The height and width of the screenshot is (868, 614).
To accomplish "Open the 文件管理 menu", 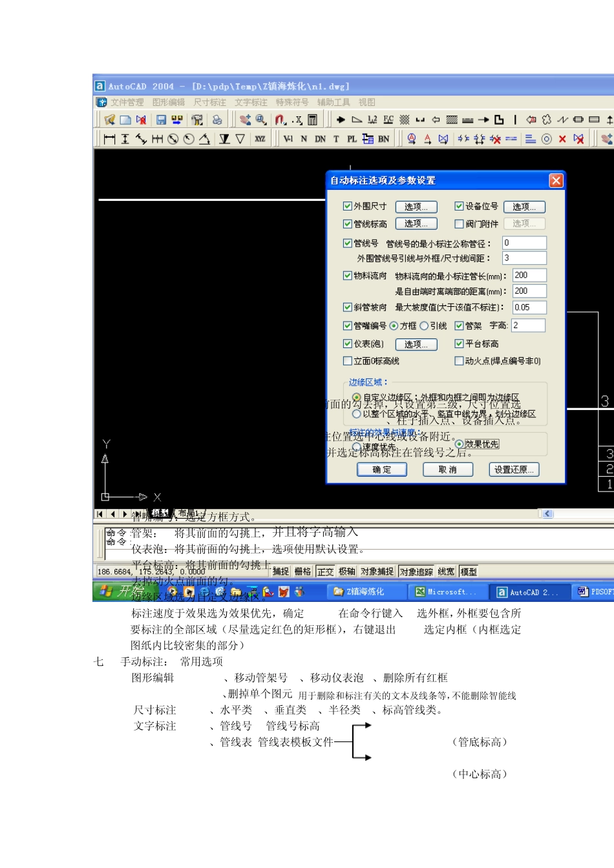I will click(x=127, y=102).
